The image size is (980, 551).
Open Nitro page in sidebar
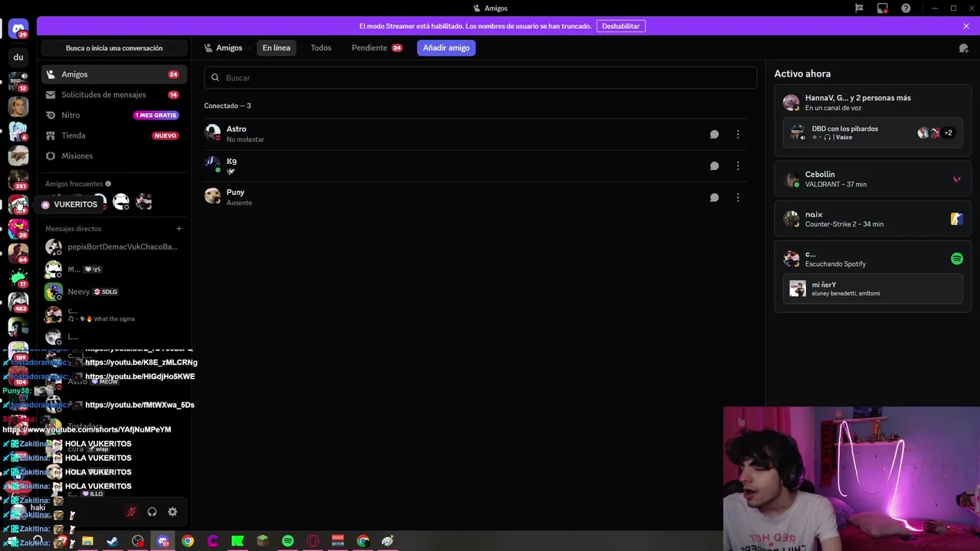pos(114,115)
